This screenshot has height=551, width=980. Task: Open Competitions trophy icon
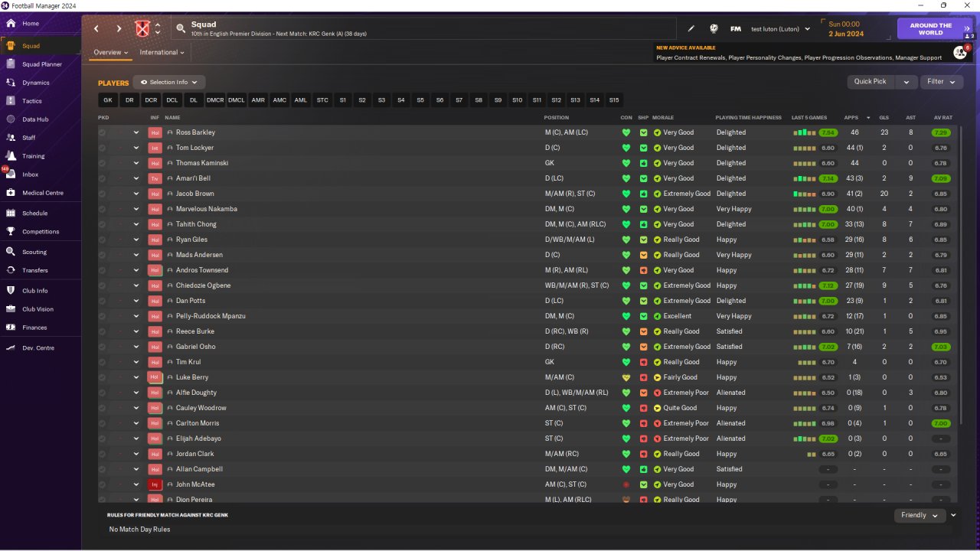(x=11, y=232)
